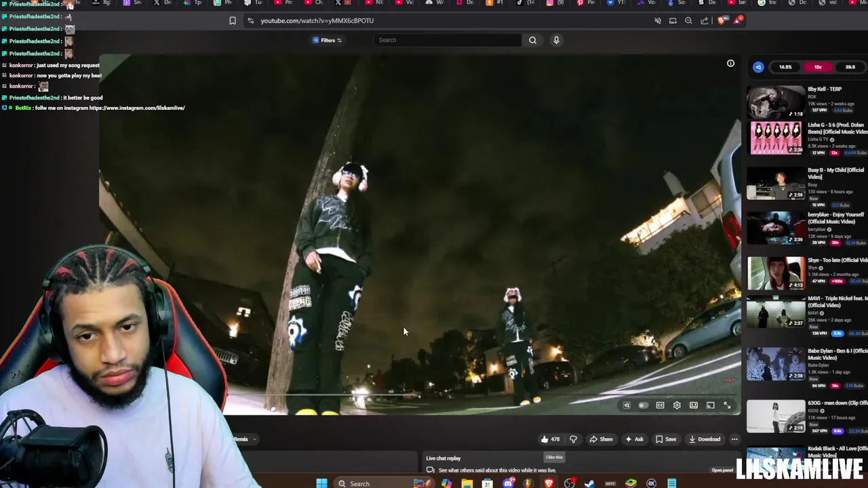Click Babe Dylan - Ben & I video title
Viewport: 868px width, 488px height.
[837, 354]
